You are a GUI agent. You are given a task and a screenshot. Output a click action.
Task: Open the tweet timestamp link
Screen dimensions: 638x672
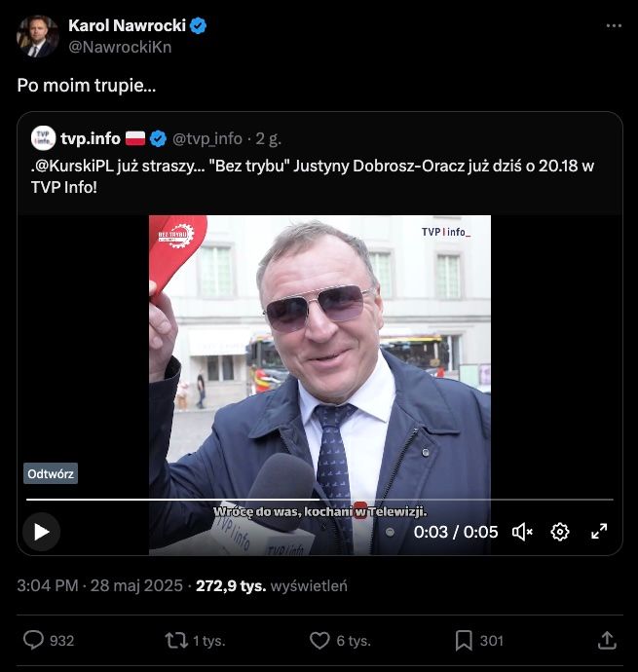[x=100, y=586]
